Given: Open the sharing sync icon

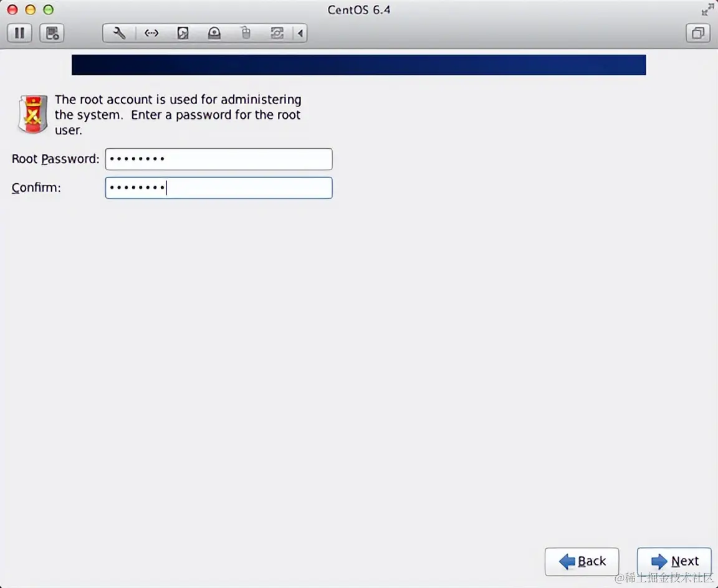Looking at the screenshot, I should (277, 33).
